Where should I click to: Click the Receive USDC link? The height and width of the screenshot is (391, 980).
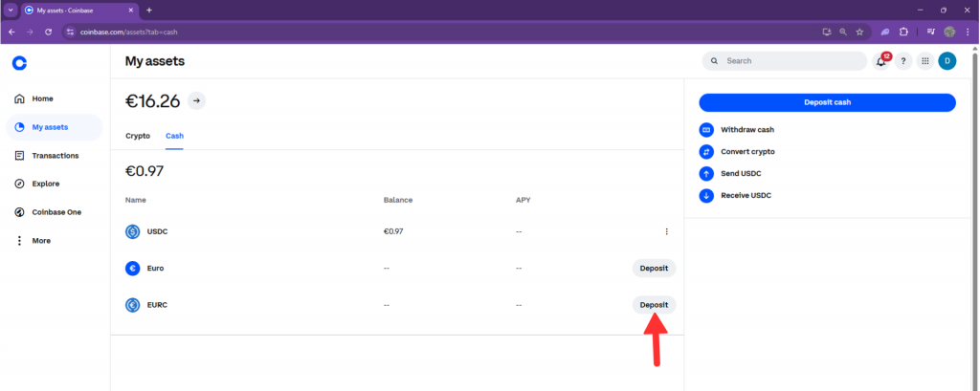tap(746, 195)
